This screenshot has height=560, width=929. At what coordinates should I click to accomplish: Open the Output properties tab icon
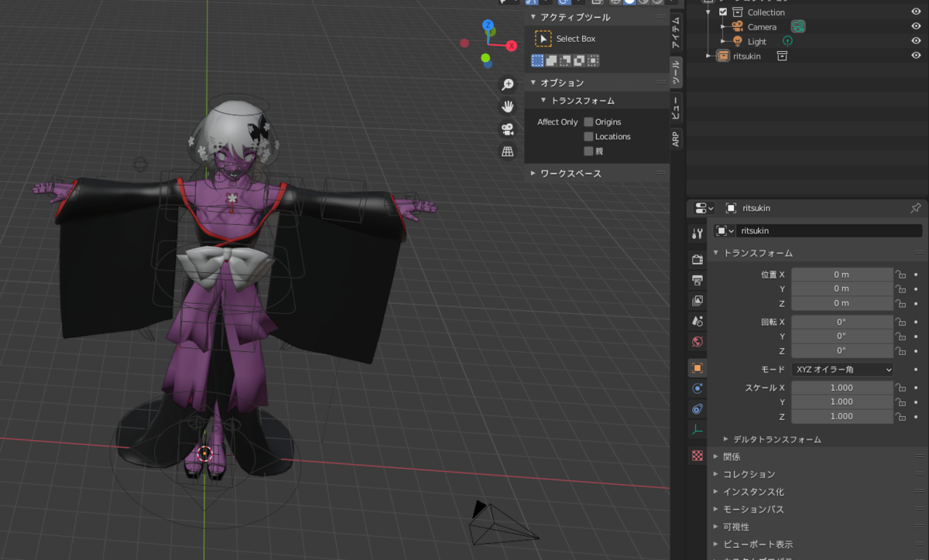pos(698,280)
